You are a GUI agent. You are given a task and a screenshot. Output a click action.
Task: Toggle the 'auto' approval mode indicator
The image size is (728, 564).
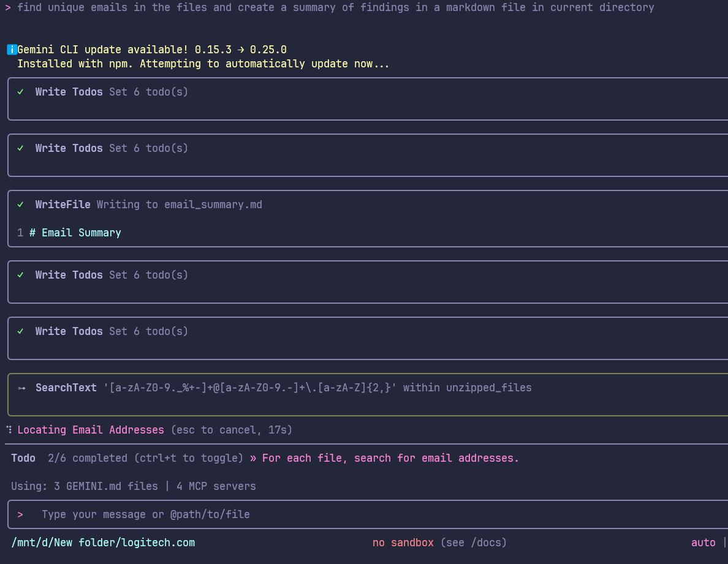pos(703,543)
